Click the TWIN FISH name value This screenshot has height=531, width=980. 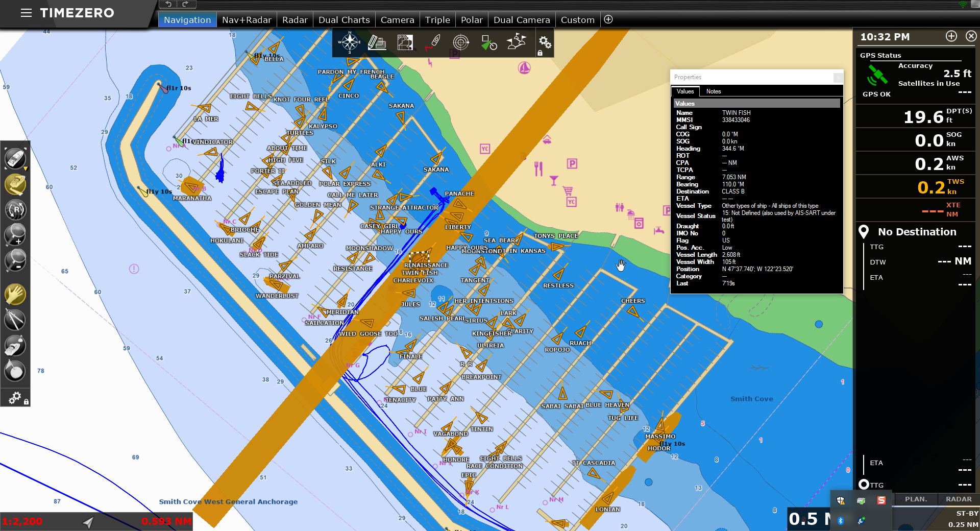[736, 113]
